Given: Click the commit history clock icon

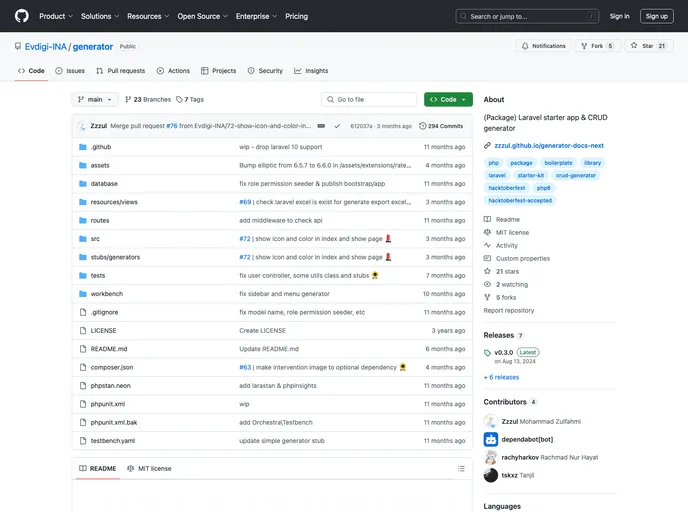Looking at the screenshot, I should [x=423, y=126].
